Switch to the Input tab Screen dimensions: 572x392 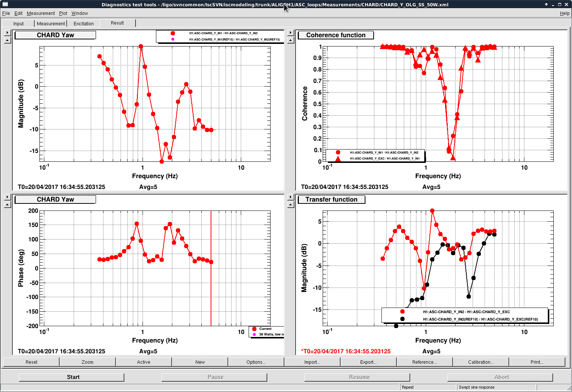pyautogui.click(x=19, y=23)
